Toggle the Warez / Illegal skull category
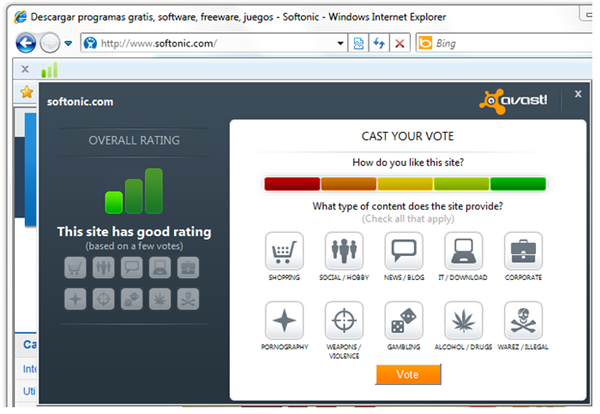The width and height of the screenshot is (600, 414). [523, 321]
